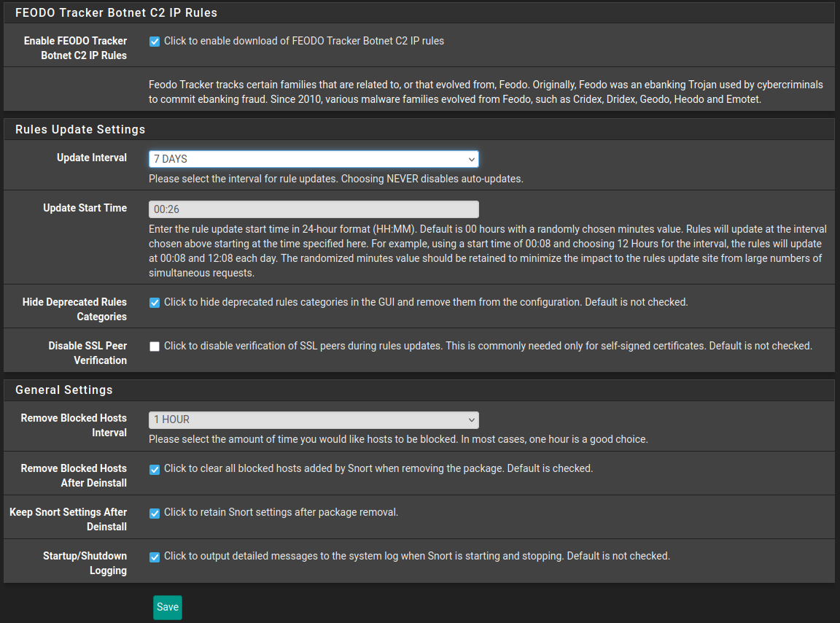Click text about disabling verification of SSL peers

[488, 347]
